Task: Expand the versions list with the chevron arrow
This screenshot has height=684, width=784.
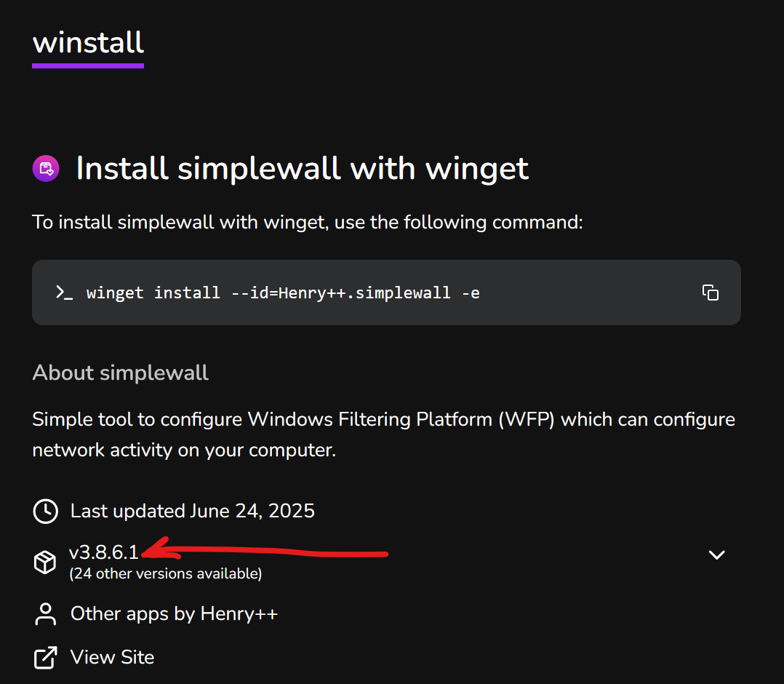Action: 716,555
